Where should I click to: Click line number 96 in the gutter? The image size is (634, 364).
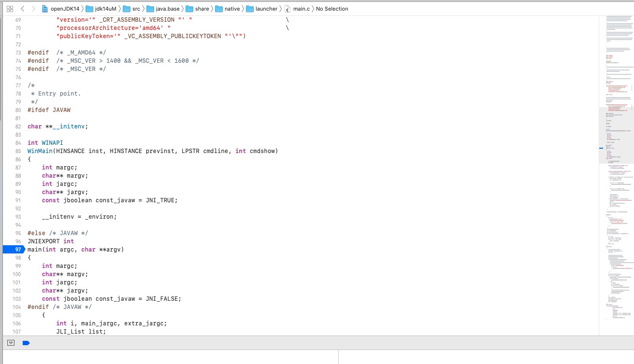[18, 241]
